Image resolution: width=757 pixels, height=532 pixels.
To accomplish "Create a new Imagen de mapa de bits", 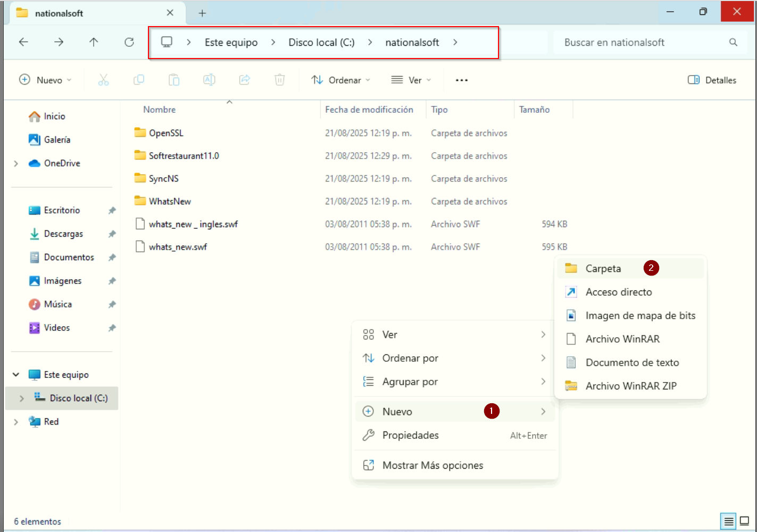I will (630, 315).
